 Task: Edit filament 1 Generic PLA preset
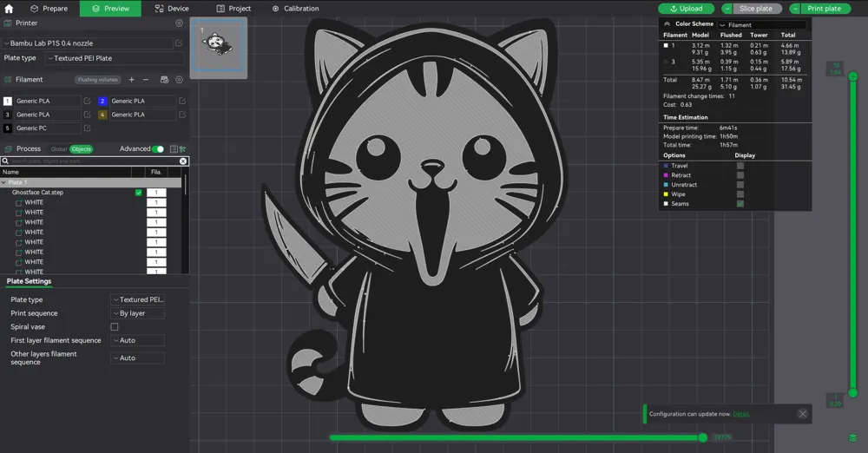pos(87,101)
